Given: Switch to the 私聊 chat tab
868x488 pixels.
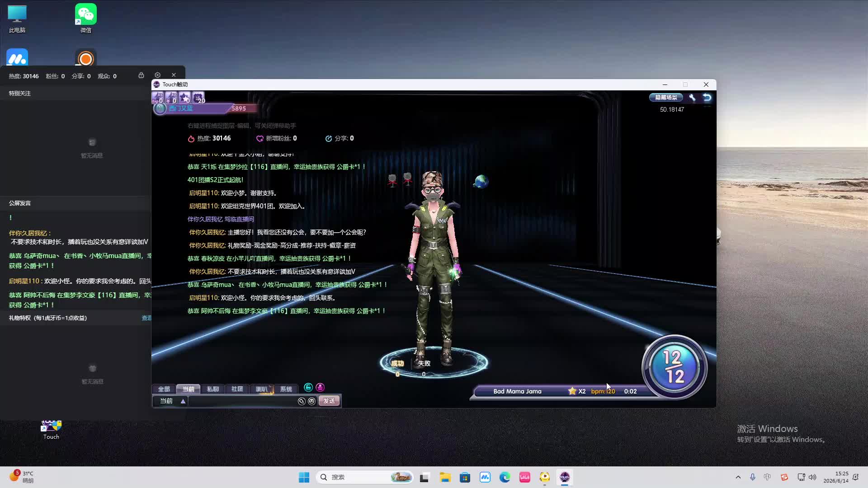Looking at the screenshot, I should (212, 389).
